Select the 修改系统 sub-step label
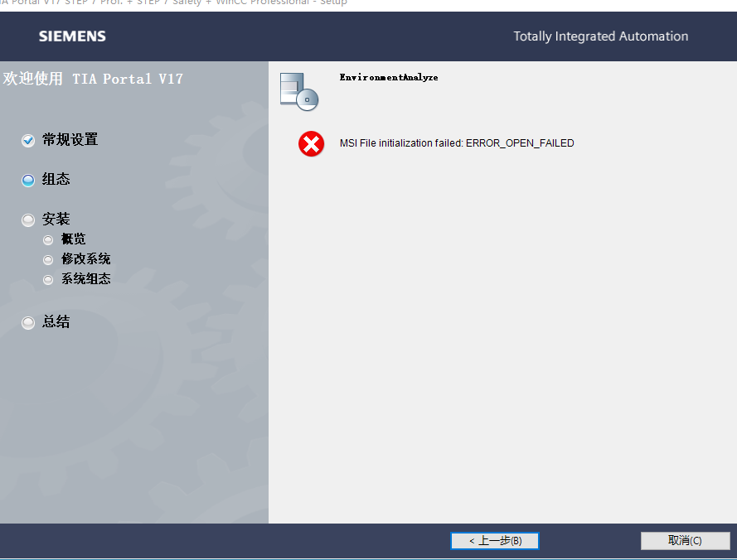The height and width of the screenshot is (560, 737). click(86, 258)
